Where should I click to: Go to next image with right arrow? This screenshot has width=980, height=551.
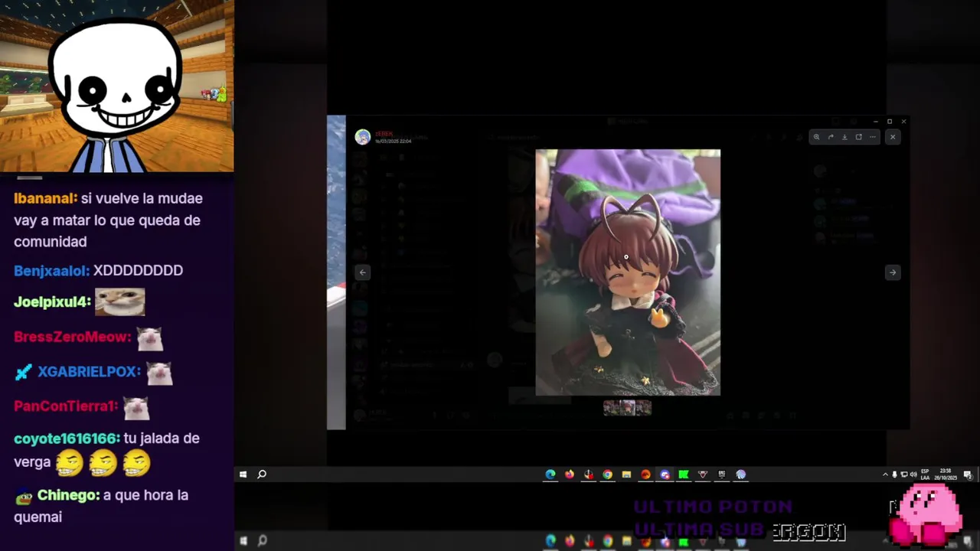pyautogui.click(x=893, y=272)
